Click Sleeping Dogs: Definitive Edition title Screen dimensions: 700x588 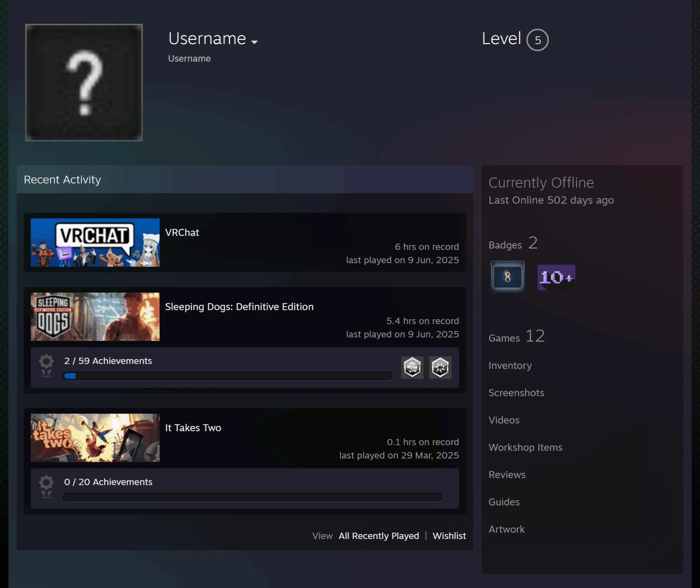pyautogui.click(x=239, y=307)
